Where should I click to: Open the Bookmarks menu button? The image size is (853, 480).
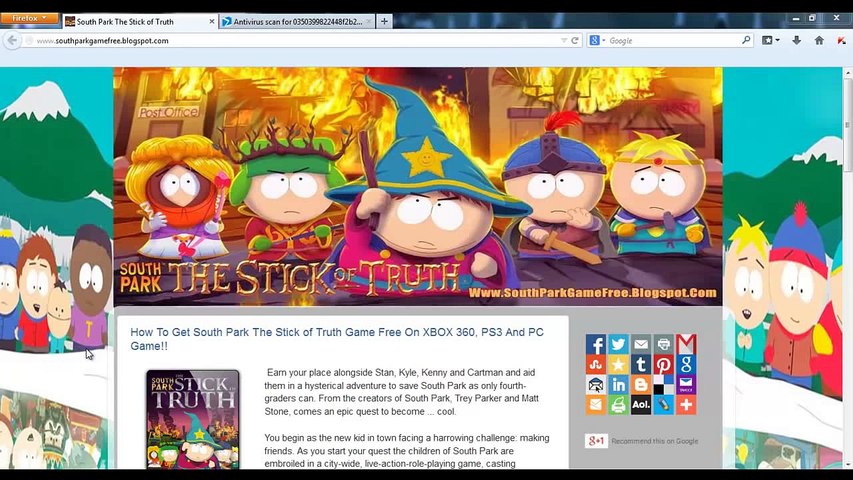click(x=770, y=40)
